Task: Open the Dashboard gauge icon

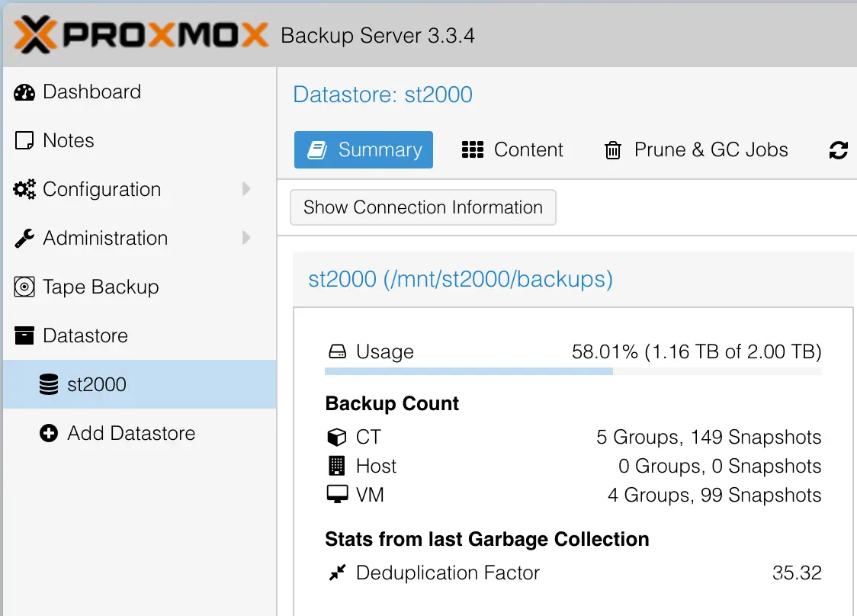Action: [24, 92]
